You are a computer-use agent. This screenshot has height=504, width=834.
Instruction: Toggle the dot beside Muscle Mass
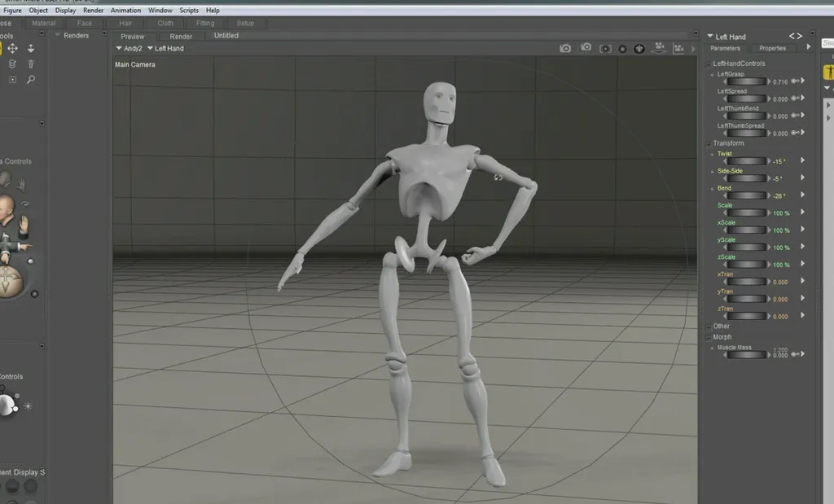click(712, 348)
